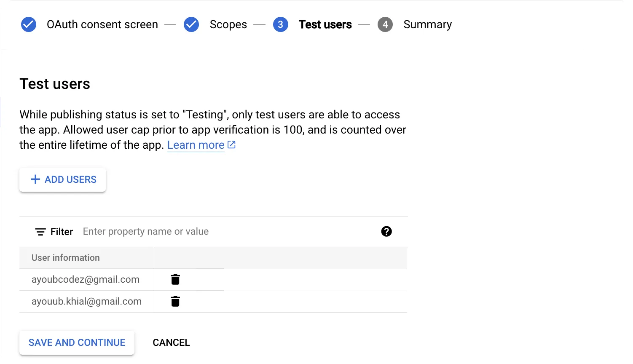Go to the OAuth consent screen step
The image size is (633, 364).
(x=102, y=24)
